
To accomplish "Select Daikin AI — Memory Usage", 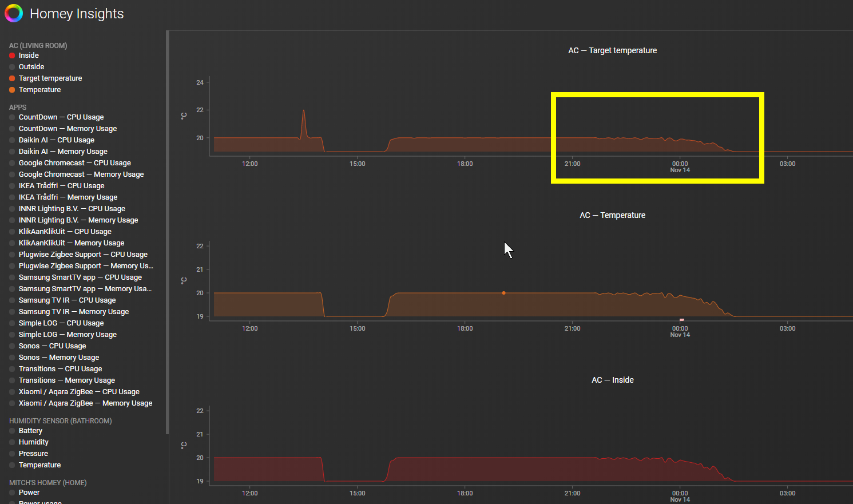I will (x=63, y=152).
